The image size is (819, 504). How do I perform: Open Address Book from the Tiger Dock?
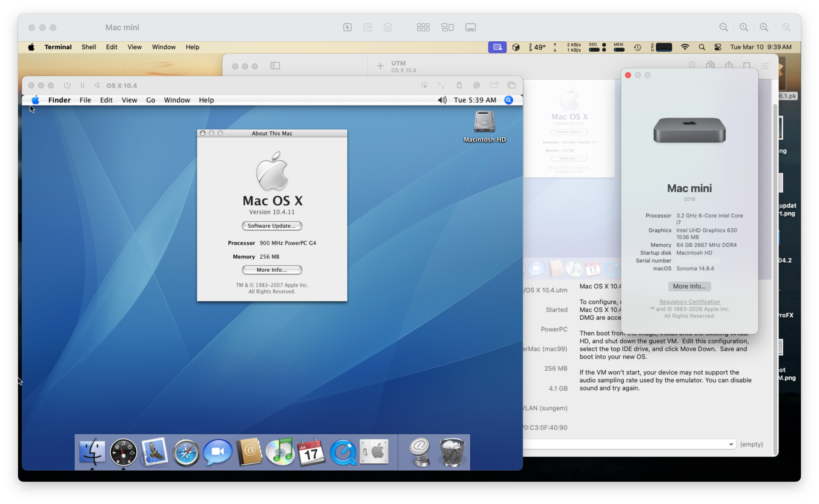(249, 452)
